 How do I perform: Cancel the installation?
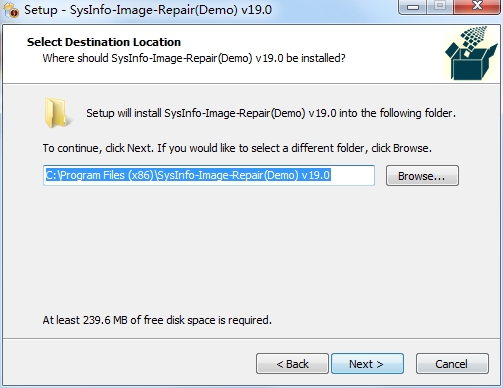[x=452, y=364]
